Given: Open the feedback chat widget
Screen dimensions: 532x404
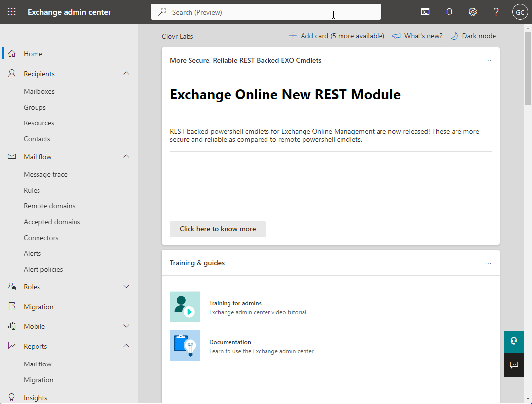Looking at the screenshot, I should coord(514,365).
